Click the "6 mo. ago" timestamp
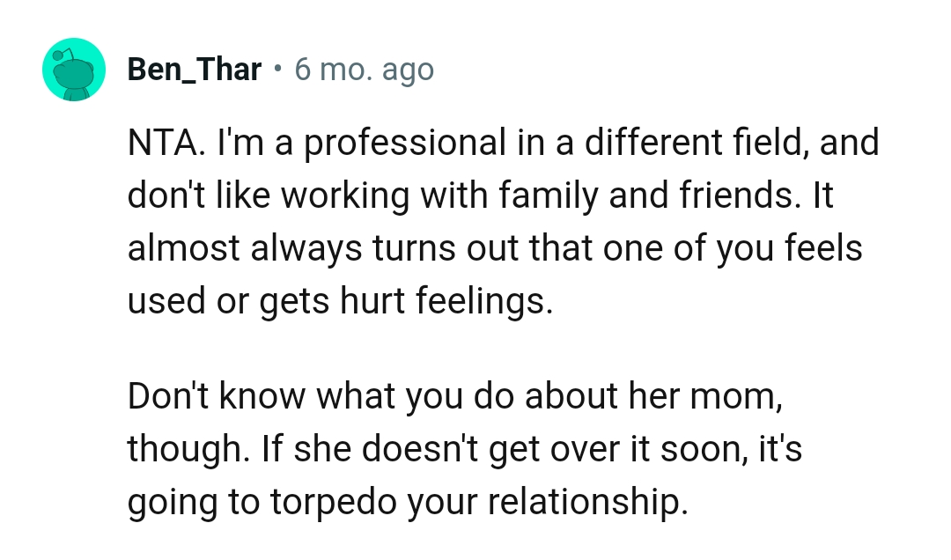This screenshot has width=951, height=560. coord(365,70)
